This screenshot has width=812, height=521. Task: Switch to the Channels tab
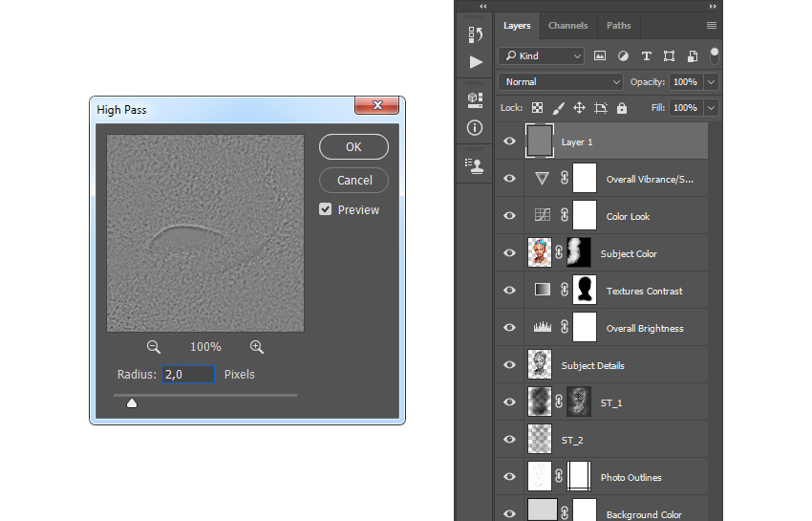tap(568, 26)
